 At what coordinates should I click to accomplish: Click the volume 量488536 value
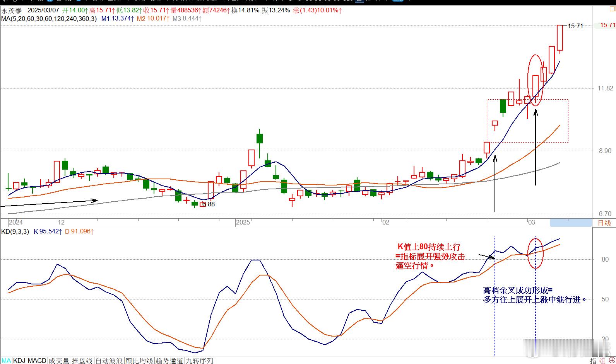click(x=186, y=10)
